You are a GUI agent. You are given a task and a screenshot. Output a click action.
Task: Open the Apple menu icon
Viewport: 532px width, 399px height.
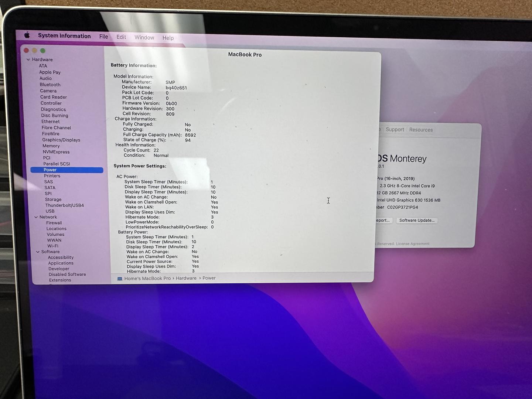[27, 35]
